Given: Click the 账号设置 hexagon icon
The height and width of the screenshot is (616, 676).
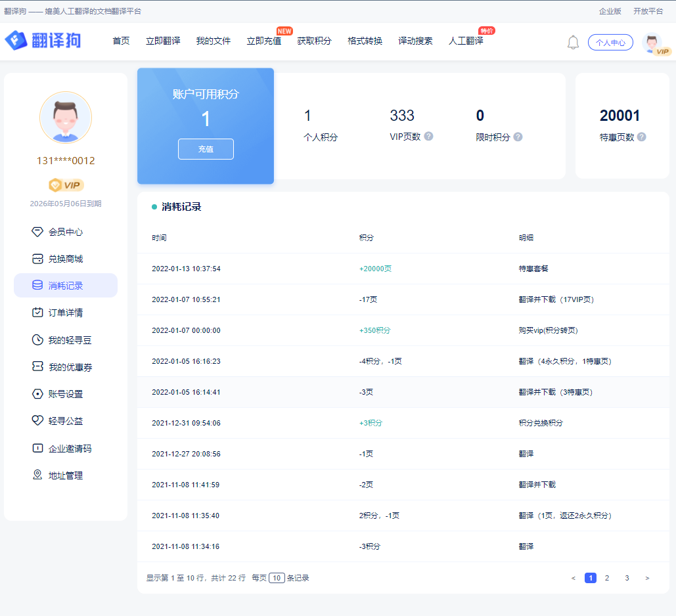Looking at the screenshot, I should pyautogui.click(x=37, y=394).
